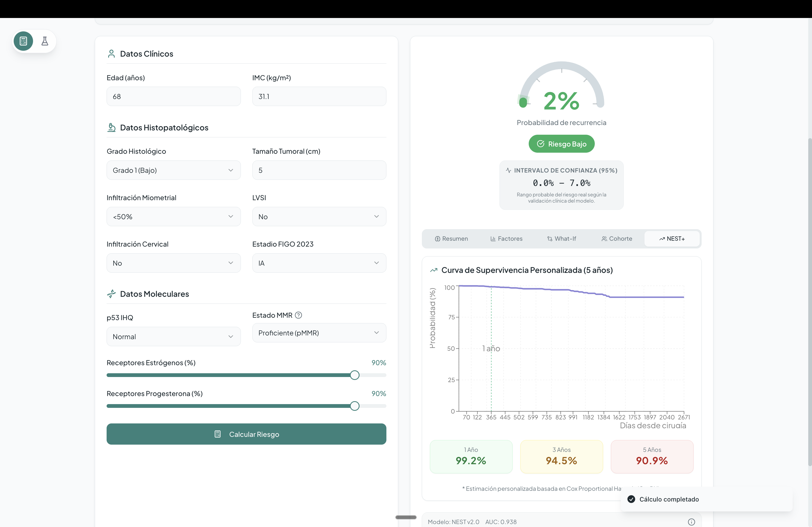Viewport: 812px width, 527px height.
Task: Expand the p53 IHQ dropdown
Action: (x=173, y=336)
